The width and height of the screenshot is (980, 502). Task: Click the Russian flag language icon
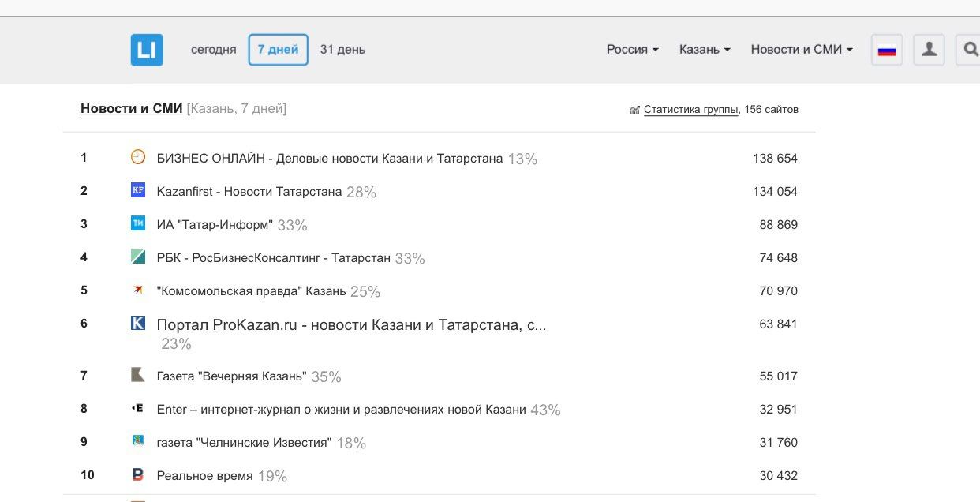coord(887,50)
